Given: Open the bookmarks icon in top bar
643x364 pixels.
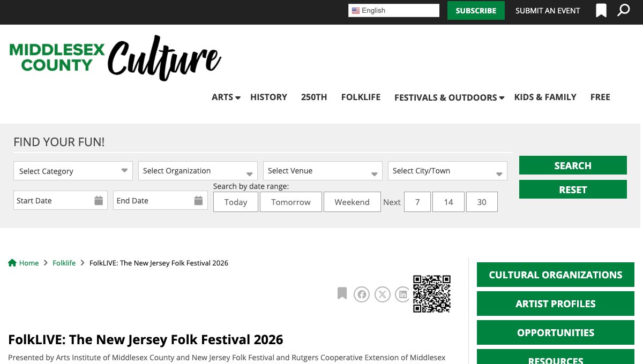Looking at the screenshot, I should pyautogui.click(x=601, y=11).
